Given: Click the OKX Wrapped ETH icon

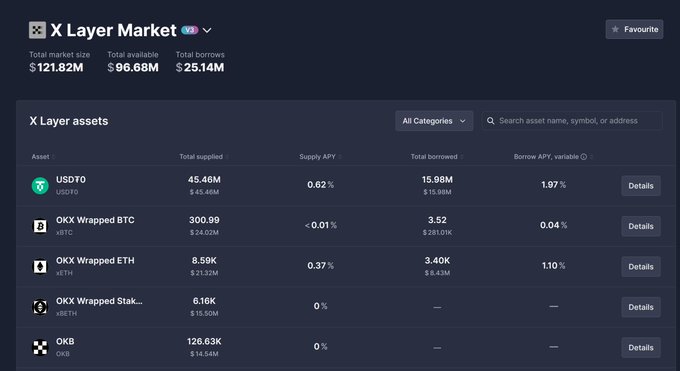Looking at the screenshot, I should [40, 266].
